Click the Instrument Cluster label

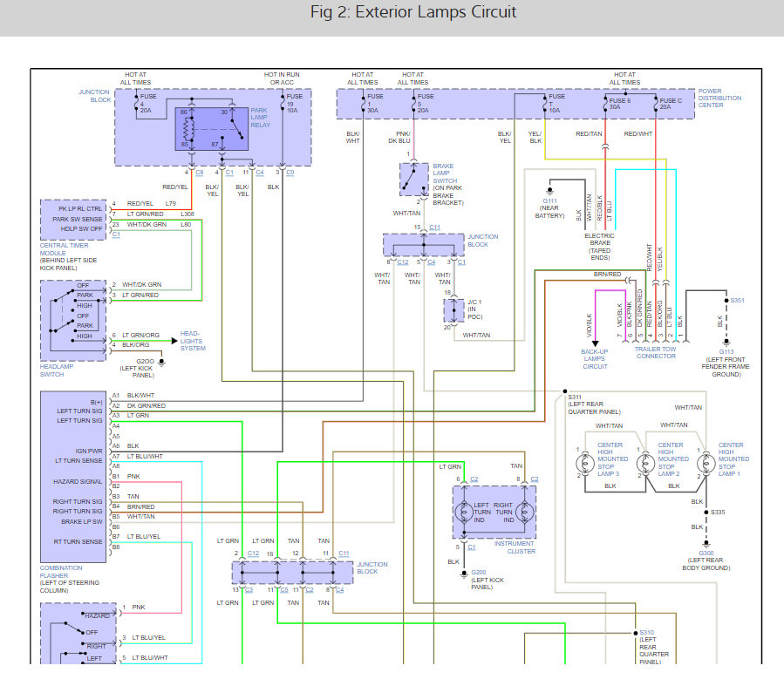point(515,547)
